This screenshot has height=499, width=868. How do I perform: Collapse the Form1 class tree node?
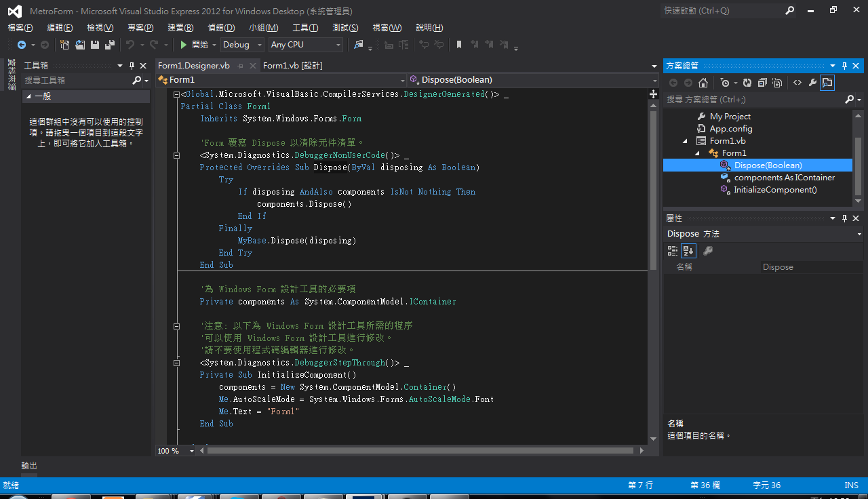[x=698, y=153]
